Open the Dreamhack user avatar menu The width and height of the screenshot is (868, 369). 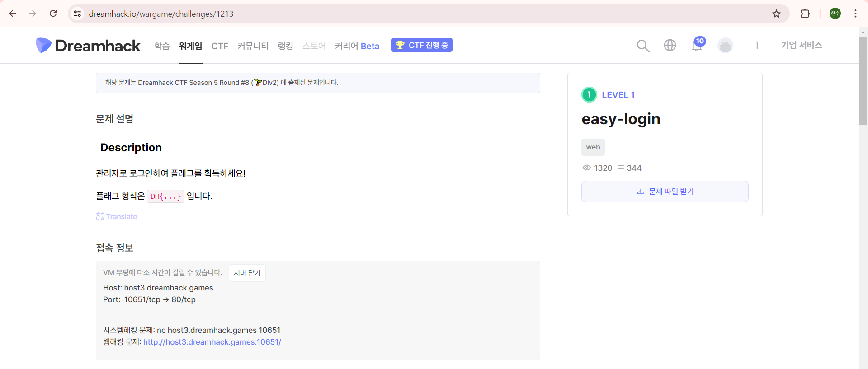pos(725,46)
